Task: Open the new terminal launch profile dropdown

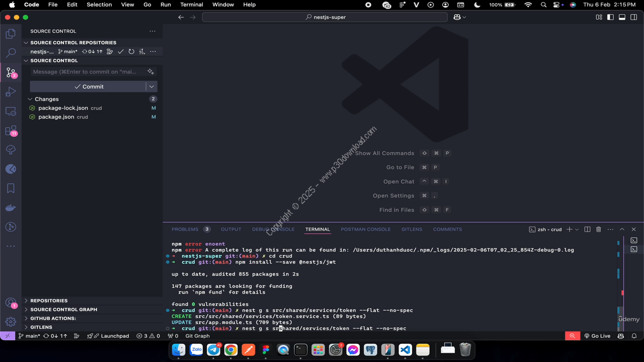Action: [577, 229]
